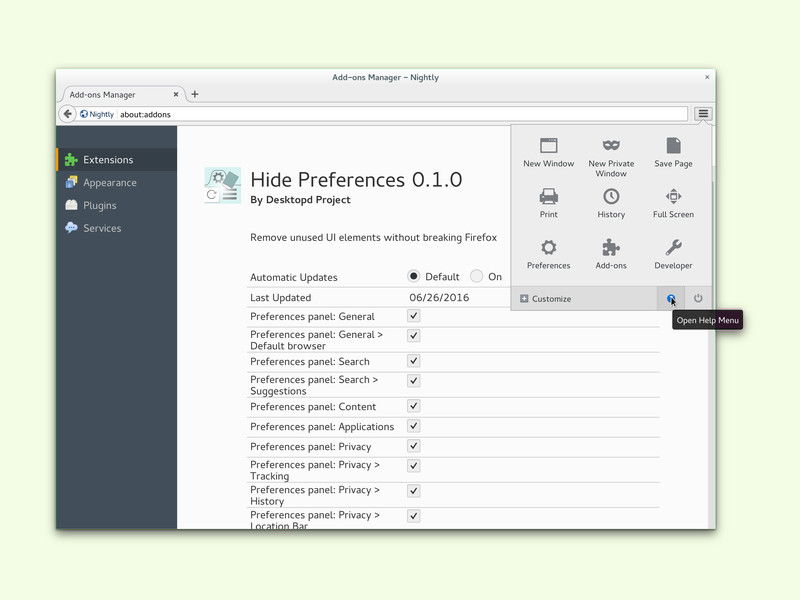
Task: Click the Automatic Updates label
Action: [x=294, y=278]
